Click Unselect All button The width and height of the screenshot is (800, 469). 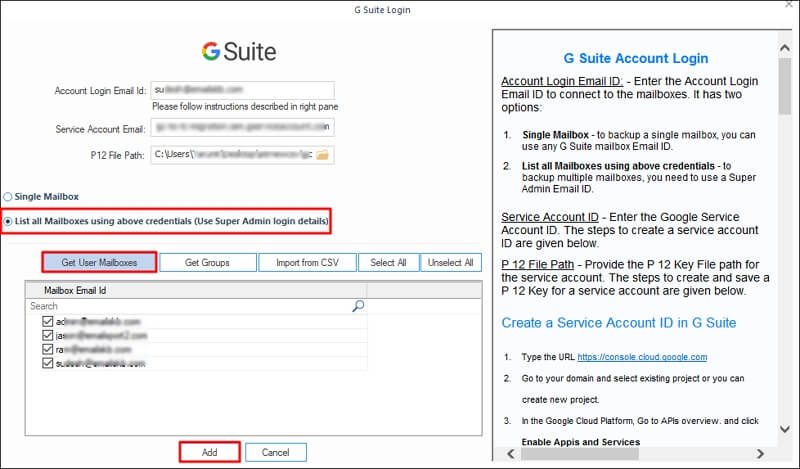[451, 262]
